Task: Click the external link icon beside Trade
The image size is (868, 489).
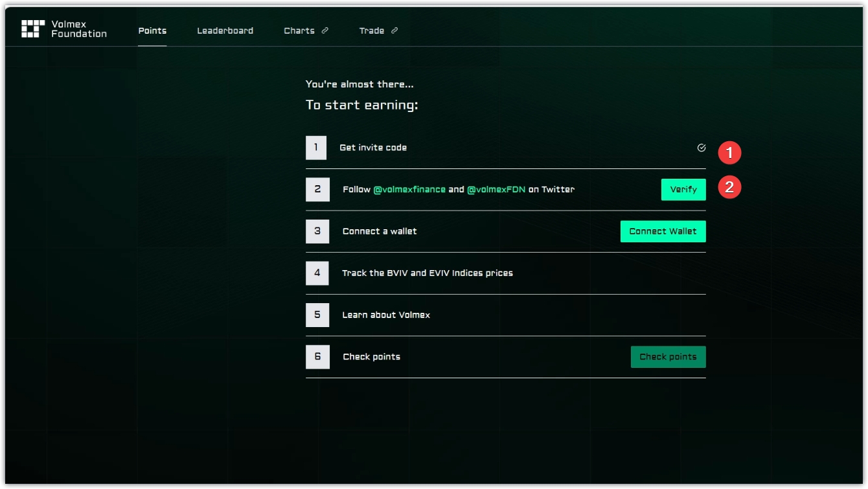Action: coord(394,30)
